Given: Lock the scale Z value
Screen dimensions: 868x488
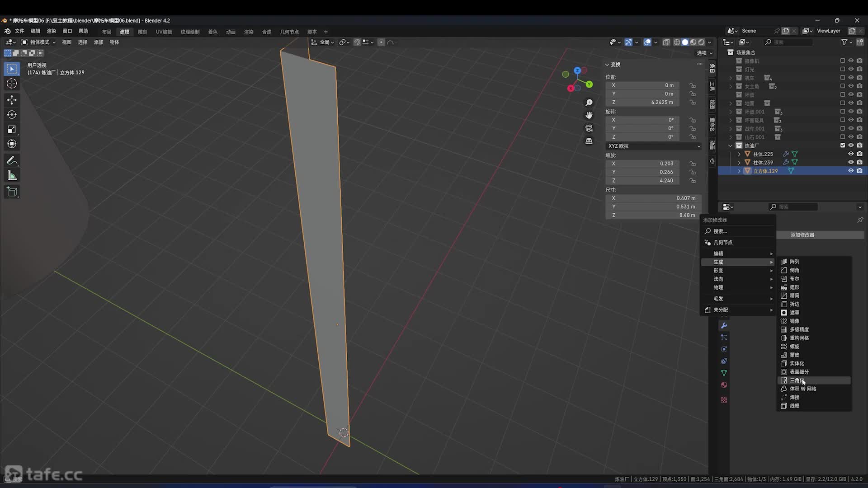Looking at the screenshot, I should coord(693,181).
